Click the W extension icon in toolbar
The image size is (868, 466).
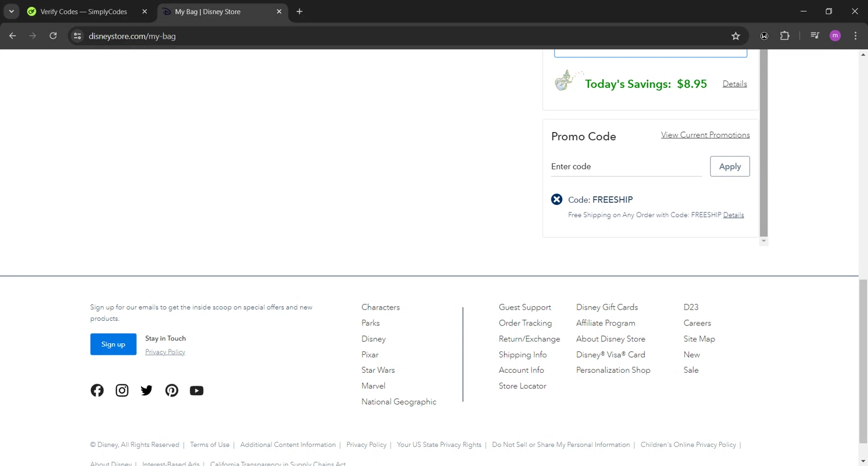(764, 36)
